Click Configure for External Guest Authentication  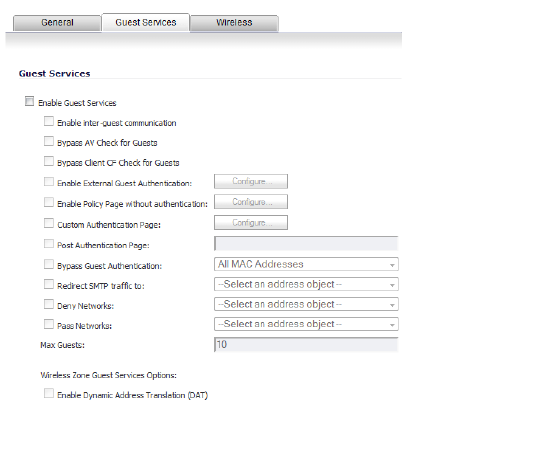pos(251,181)
